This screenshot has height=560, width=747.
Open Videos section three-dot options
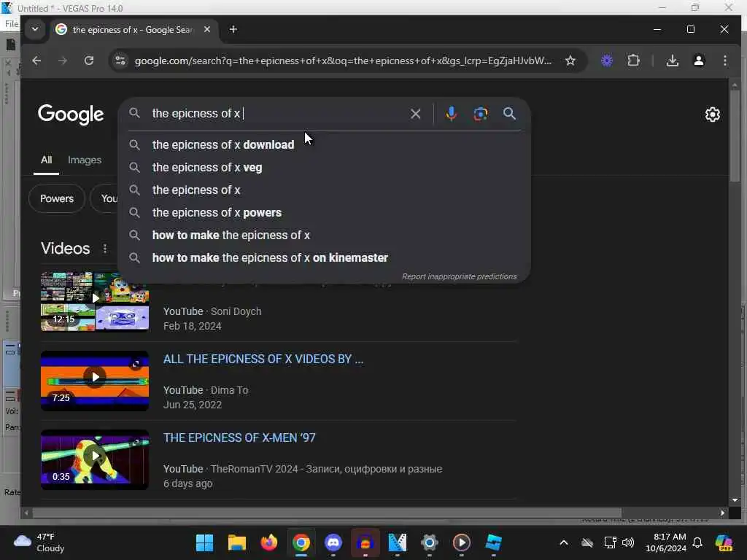click(x=105, y=249)
